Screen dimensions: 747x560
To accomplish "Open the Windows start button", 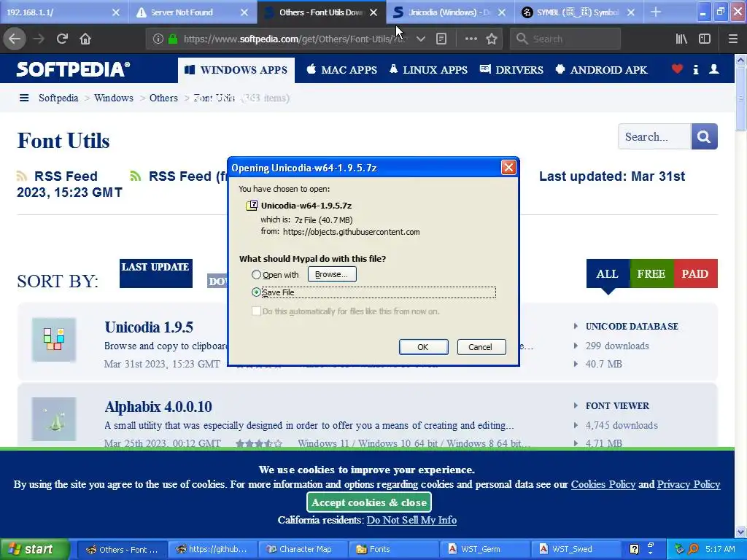I will pyautogui.click(x=35, y=550).
